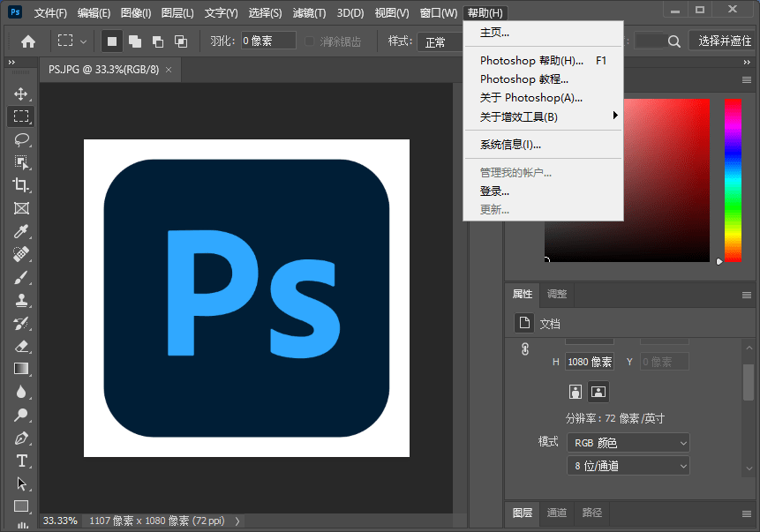Open the 图像(I) menu
The height and width of the screenshot is (532, 760).
coord(136,13)
